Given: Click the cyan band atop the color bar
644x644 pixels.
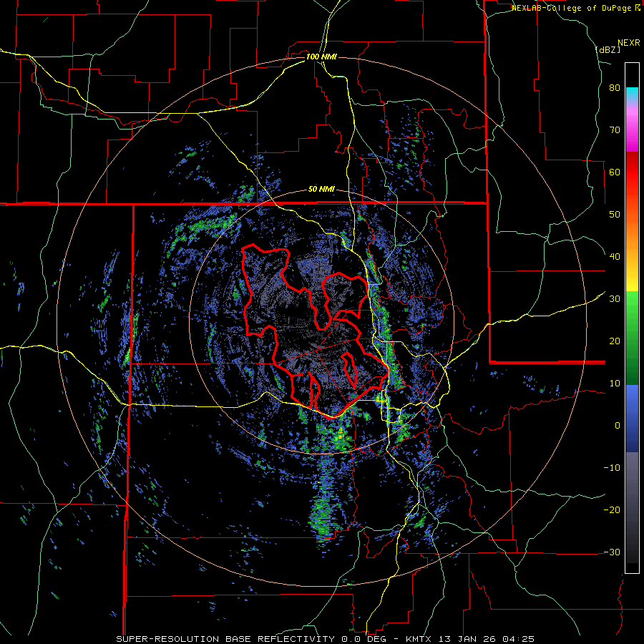Looking at the screenshot, I should tap(632, 94).
